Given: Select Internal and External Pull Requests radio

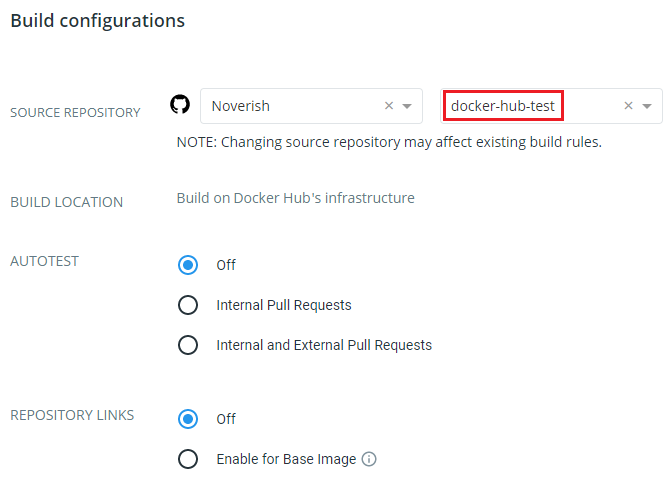Looking at the screenshot, I should [x=187, y=345].
